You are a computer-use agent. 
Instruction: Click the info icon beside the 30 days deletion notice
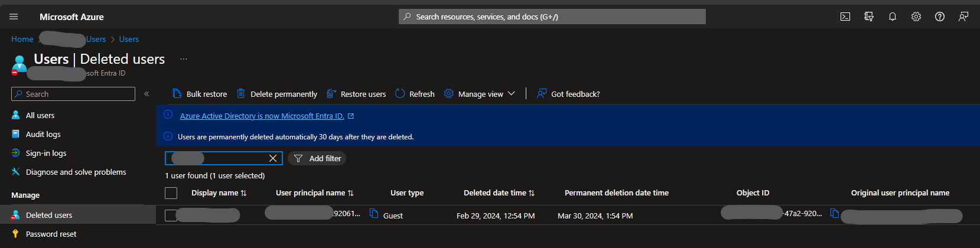pyautogui.click(x=168, y=136)
